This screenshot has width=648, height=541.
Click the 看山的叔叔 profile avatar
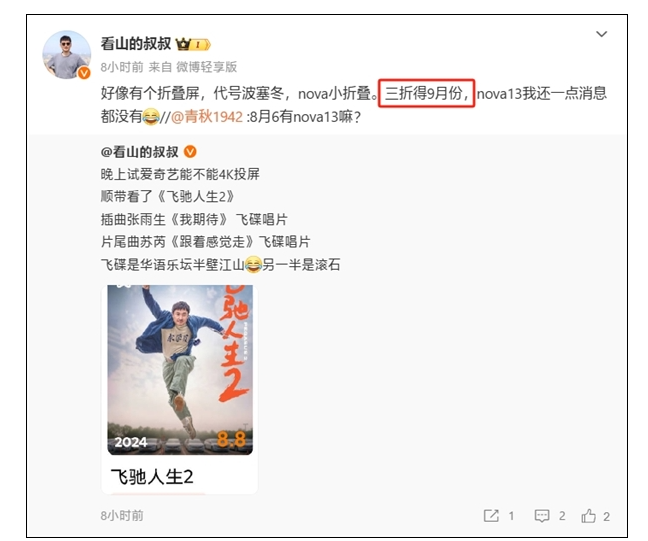[67, 55]
